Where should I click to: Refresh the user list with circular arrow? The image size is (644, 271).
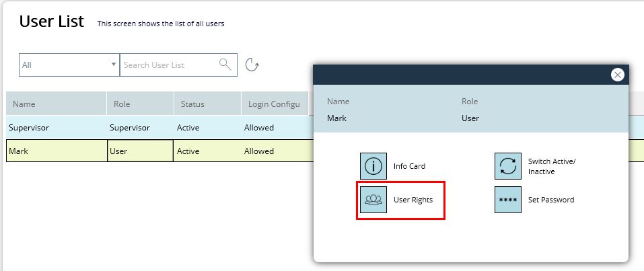pos(252,65)
